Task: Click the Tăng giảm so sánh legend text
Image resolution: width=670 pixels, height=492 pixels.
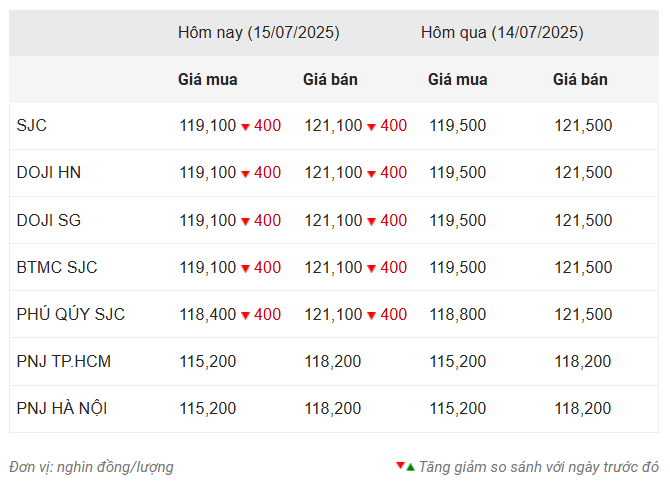Action: click(x=538, y=467)
